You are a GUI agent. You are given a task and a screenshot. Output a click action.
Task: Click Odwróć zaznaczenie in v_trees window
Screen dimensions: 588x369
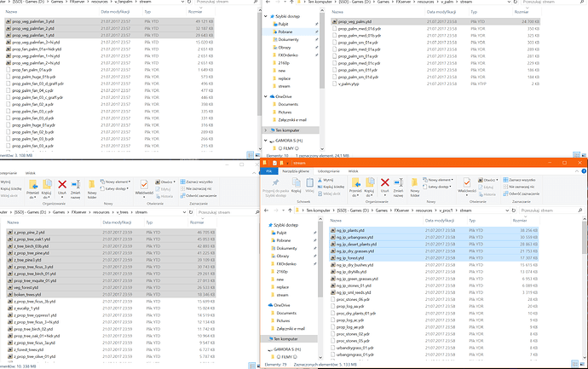pos(199,196)
